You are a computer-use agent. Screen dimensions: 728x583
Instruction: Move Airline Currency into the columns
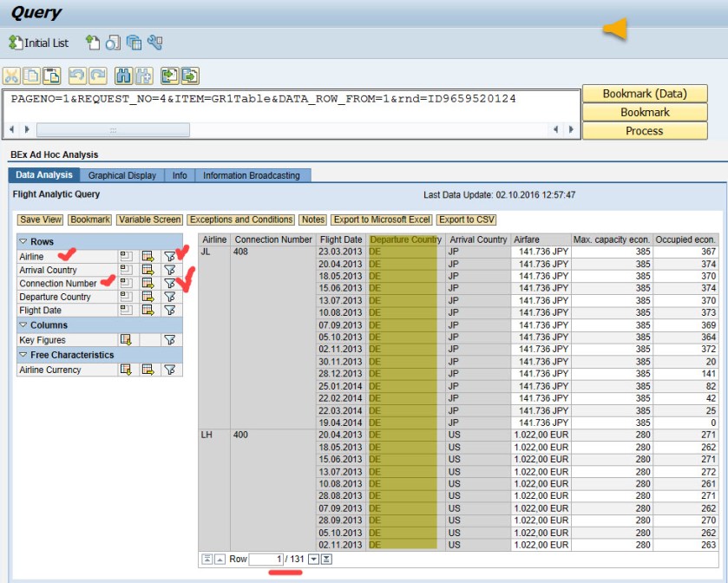[126, 370]
